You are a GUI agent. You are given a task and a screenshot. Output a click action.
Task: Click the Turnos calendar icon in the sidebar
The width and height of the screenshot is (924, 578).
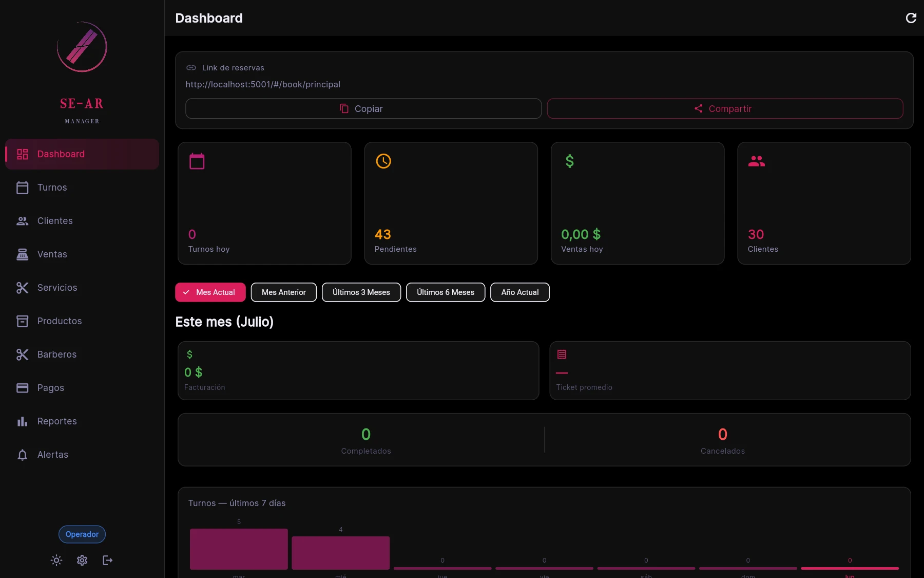coord(23,188)
